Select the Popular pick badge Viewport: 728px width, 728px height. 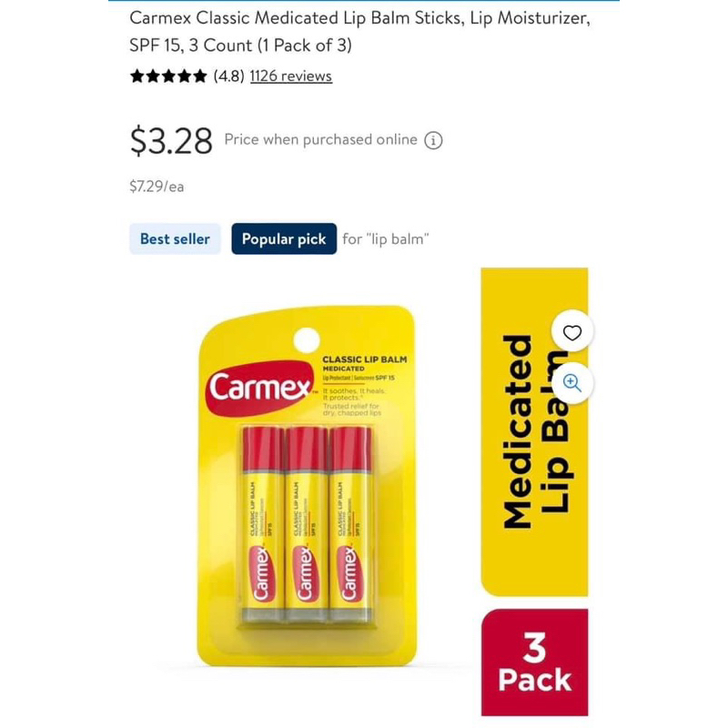[284, 238]
